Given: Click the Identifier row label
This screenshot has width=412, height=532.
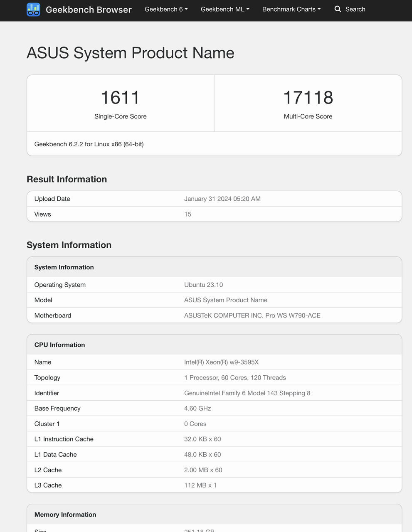Looking at the screenshot, I should 47,393.
